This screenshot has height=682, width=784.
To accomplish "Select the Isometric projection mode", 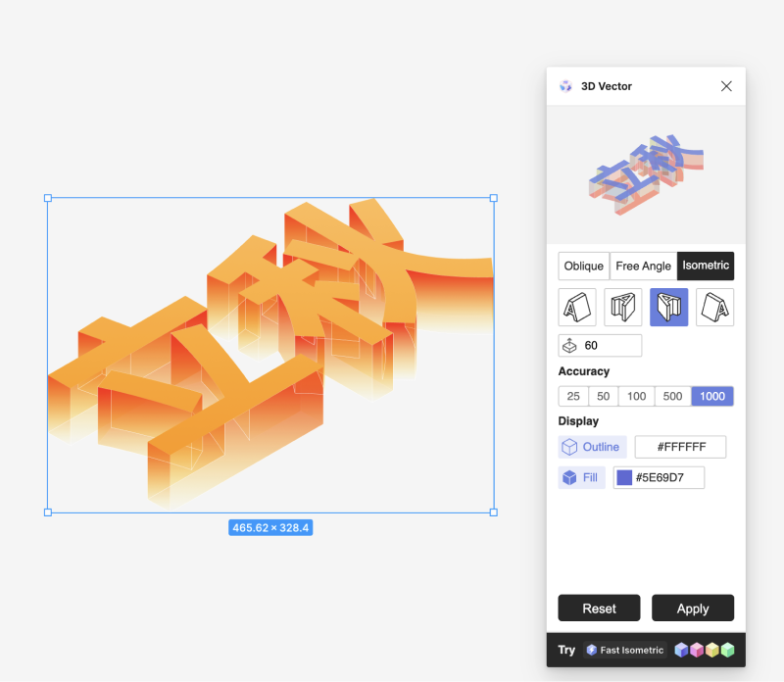I will pos(706,266).
